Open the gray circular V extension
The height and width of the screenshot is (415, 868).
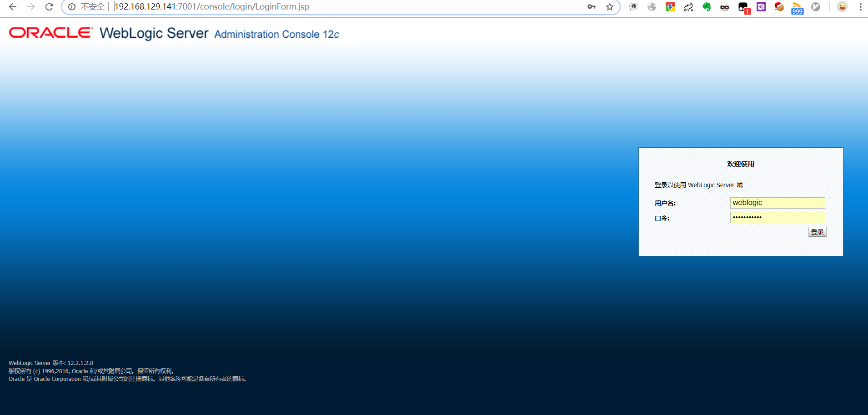pos(816,7)
